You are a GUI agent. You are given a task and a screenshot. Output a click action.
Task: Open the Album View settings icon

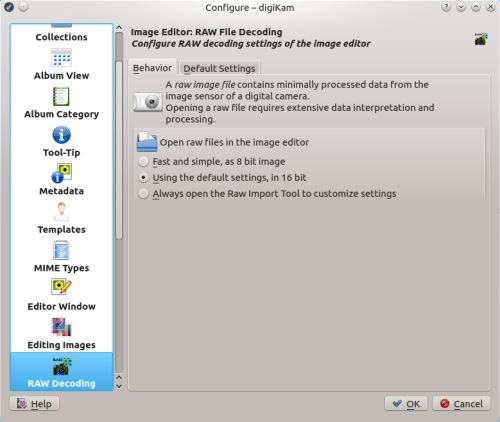[x=61, y=58]
